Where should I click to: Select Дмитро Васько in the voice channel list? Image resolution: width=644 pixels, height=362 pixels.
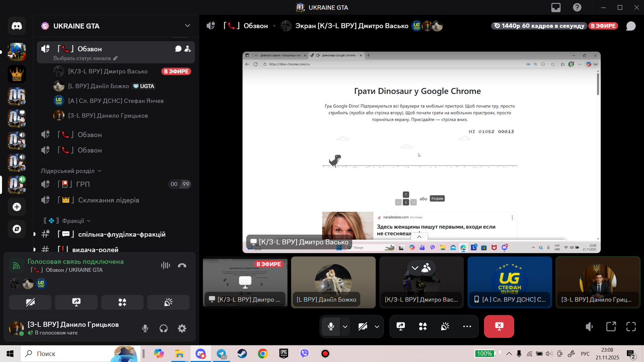point(123,71)
